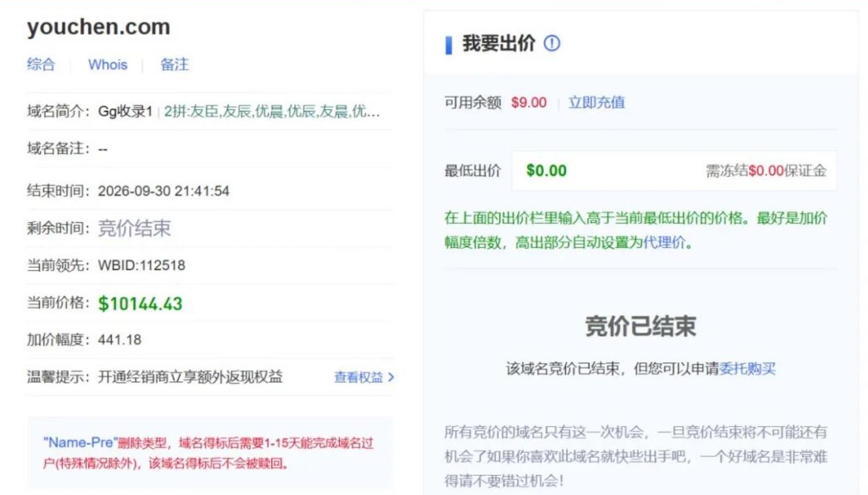Open the 综合 tab
This screenshot has width=868, height=495.
tap(41, 64)
